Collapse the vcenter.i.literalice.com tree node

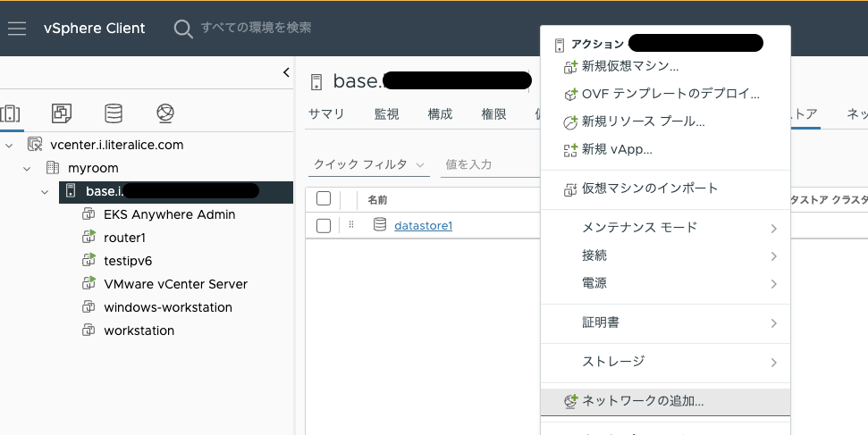click(x=9, y=145)
